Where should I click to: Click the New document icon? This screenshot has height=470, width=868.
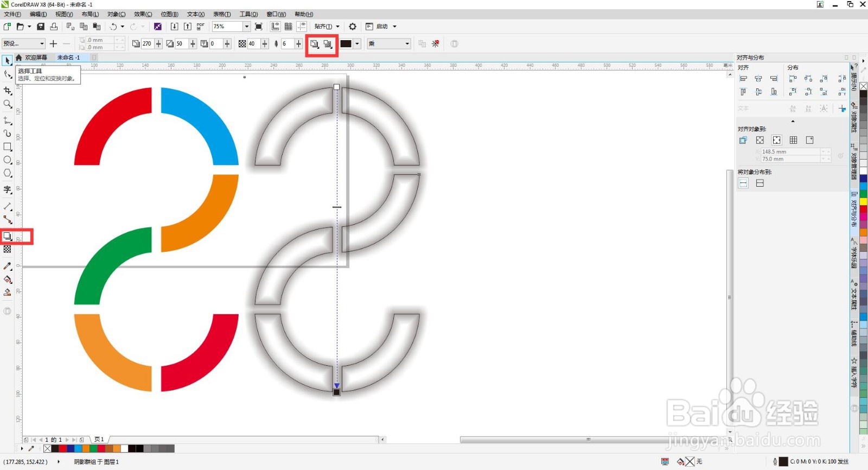(x=7, y=26)
